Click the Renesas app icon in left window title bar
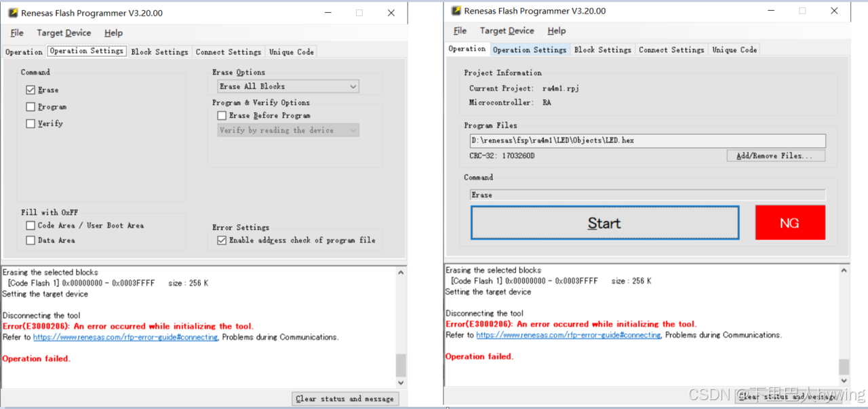This screenshot has height=409, width=868. point(12,13)
